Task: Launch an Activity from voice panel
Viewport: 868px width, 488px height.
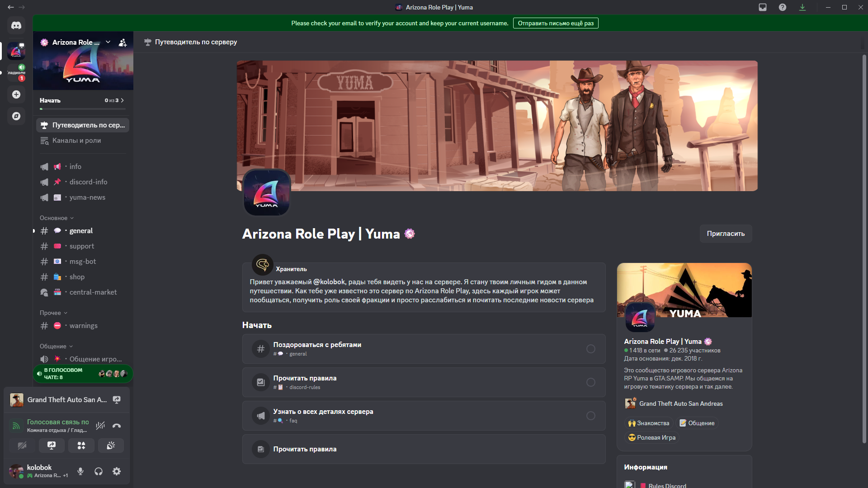Action: click(81, 446)
